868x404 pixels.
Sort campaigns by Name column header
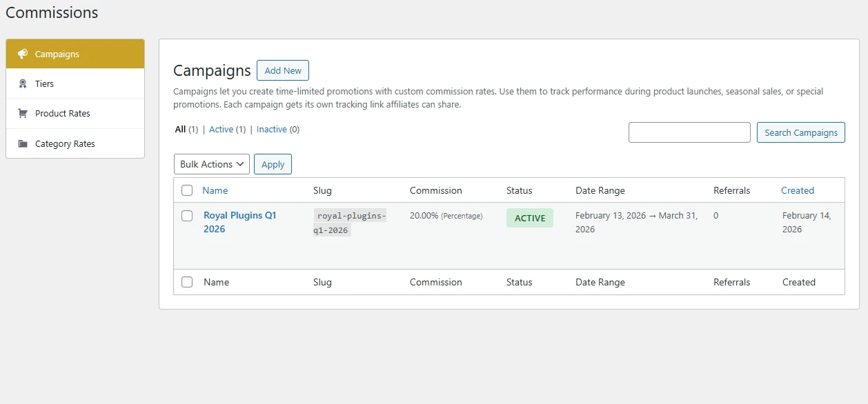[215, 190]
